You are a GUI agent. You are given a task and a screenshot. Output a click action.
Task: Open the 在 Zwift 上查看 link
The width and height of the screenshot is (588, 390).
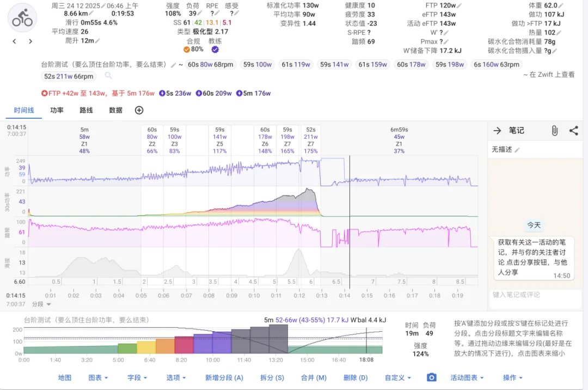pos(549,75)
